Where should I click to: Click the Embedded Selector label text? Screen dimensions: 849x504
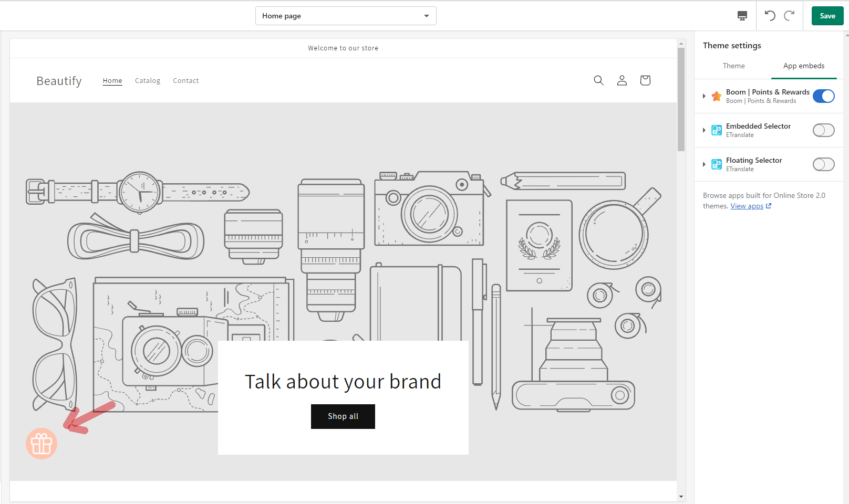point(758,127)
